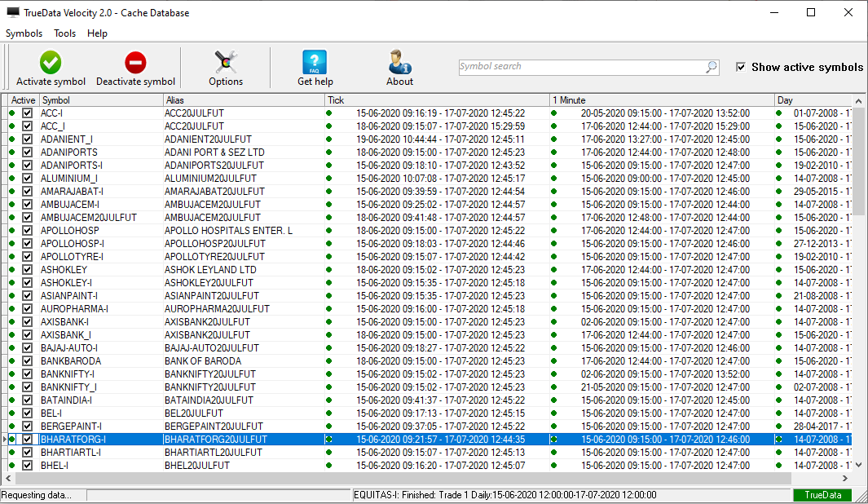Uncheck the Active checkbox for ACC-I

(x=27, y=113)
